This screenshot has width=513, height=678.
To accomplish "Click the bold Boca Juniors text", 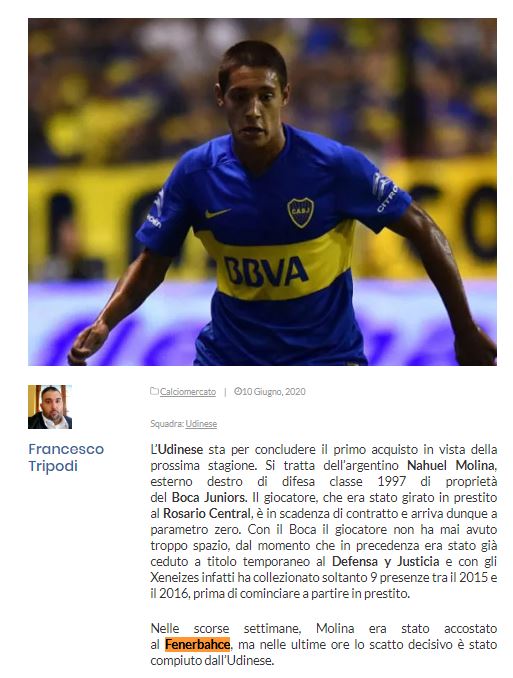I will (x=209, y=497).
